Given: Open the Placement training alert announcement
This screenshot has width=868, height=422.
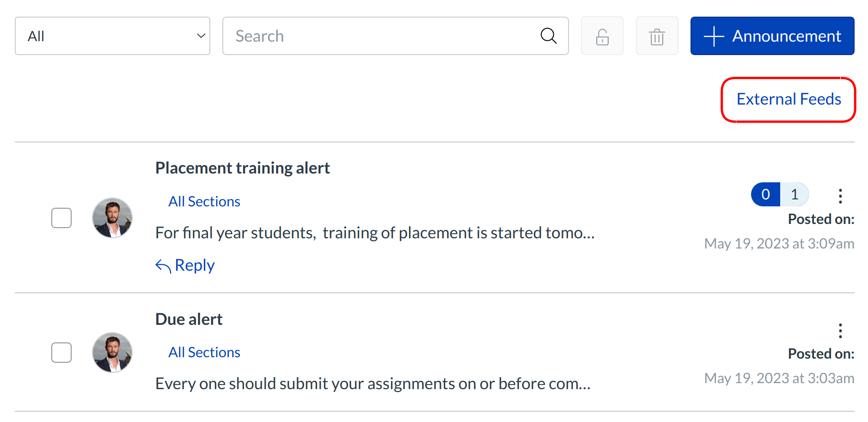Looking at the screenshot, I should (242, 168).
